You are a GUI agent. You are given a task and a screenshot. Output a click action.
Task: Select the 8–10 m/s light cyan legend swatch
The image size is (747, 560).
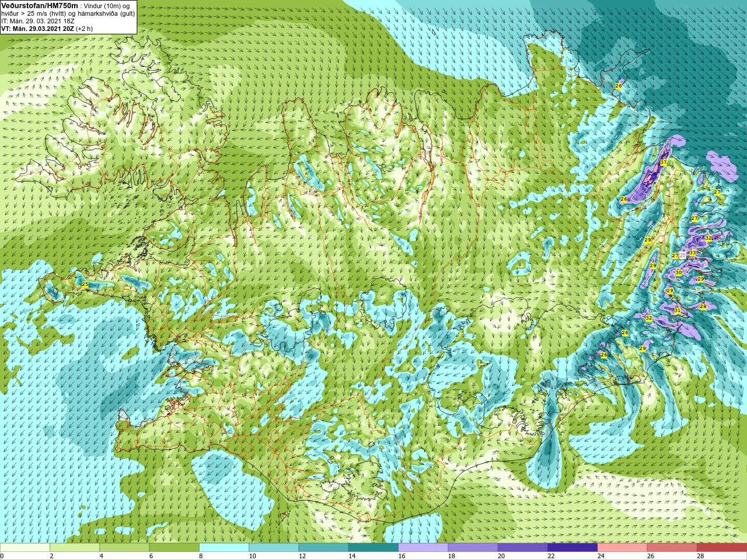pyautogui.click(x=224, y=547)
